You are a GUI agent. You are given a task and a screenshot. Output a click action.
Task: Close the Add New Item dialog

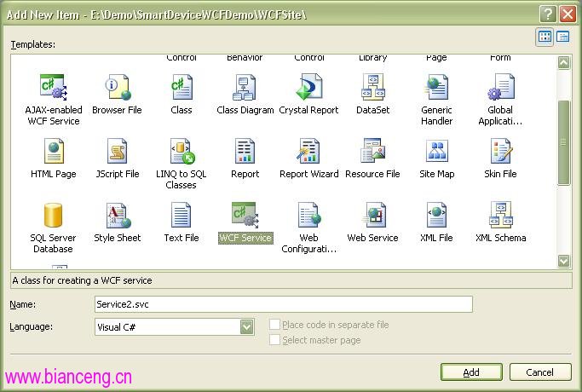[x=568, y=14]
